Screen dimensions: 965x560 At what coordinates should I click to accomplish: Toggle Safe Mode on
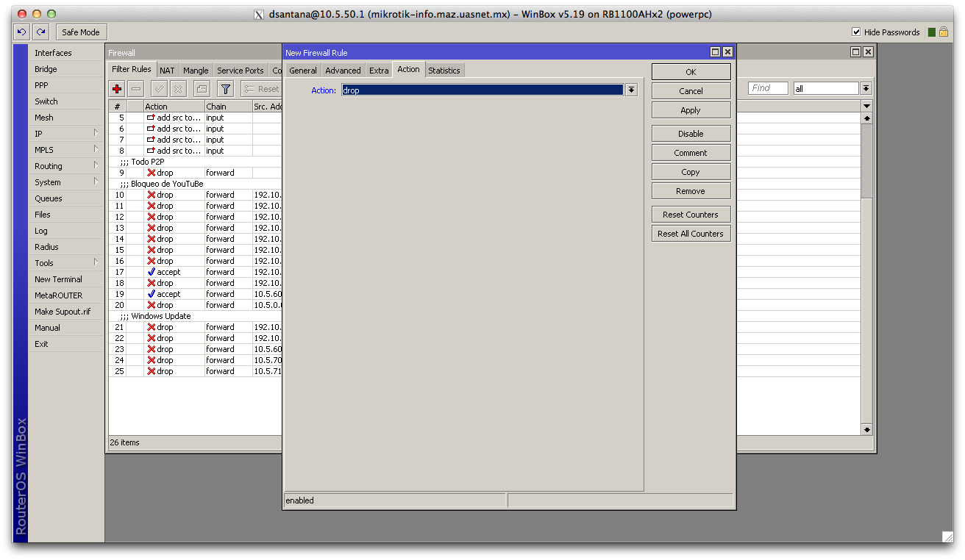click(x=81, y=32)
